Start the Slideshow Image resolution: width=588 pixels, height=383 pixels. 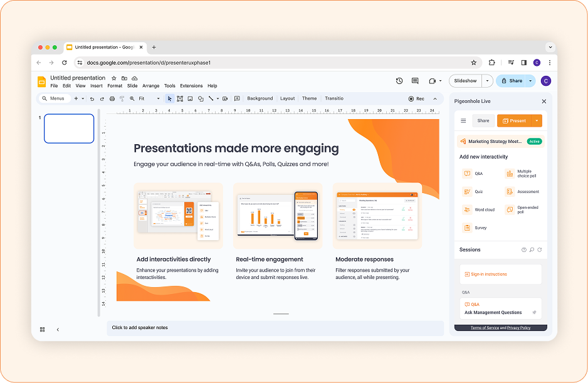[465, 81]
